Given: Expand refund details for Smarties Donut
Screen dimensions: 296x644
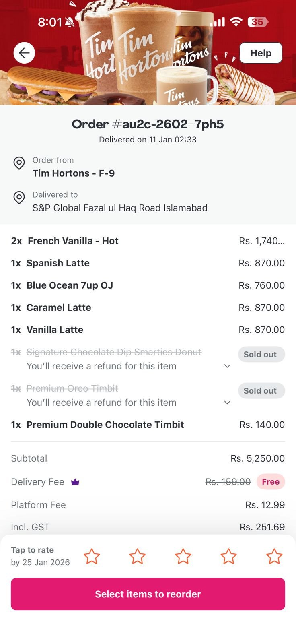Looking at the screenshot, I should [x=227, y=366].
